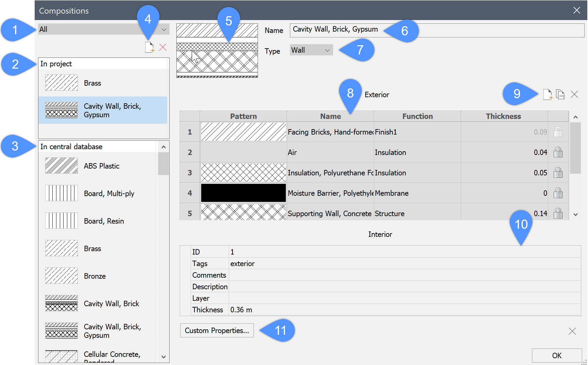Screen dimensions: 588x365
Task: Add a new ply to the composition
Action: (x=548, y=94)
